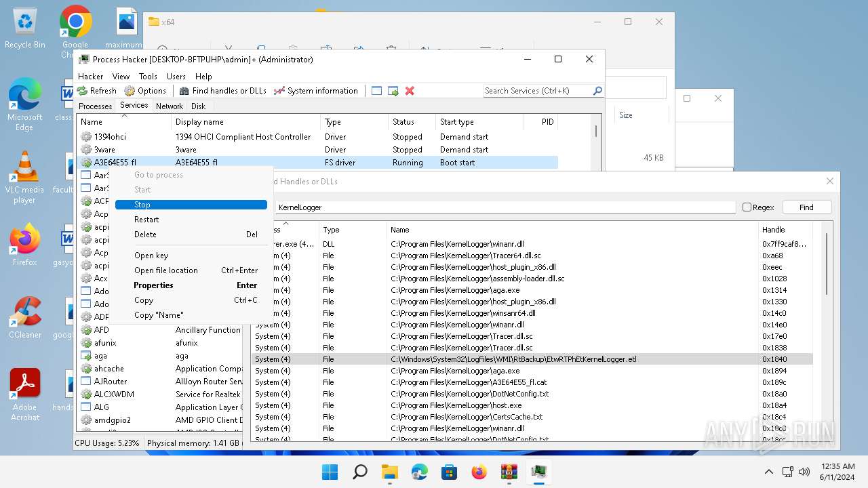This screenshot has width=868, height=488.
Task: Select the AJRouter service row
Action: 159,382
